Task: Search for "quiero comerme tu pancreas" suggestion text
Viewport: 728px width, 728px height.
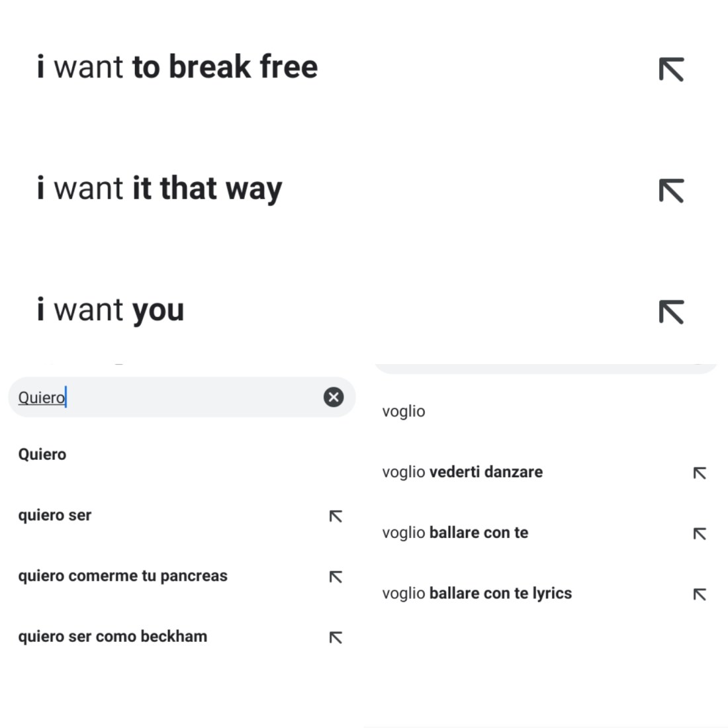Action: pos(122,576)
